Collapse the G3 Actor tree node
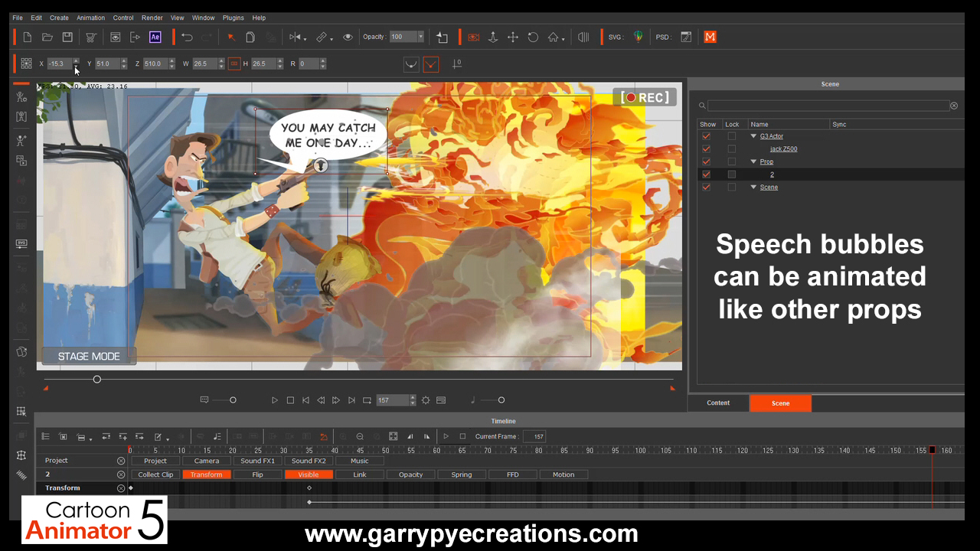980x551 pixels. (753, 136)
